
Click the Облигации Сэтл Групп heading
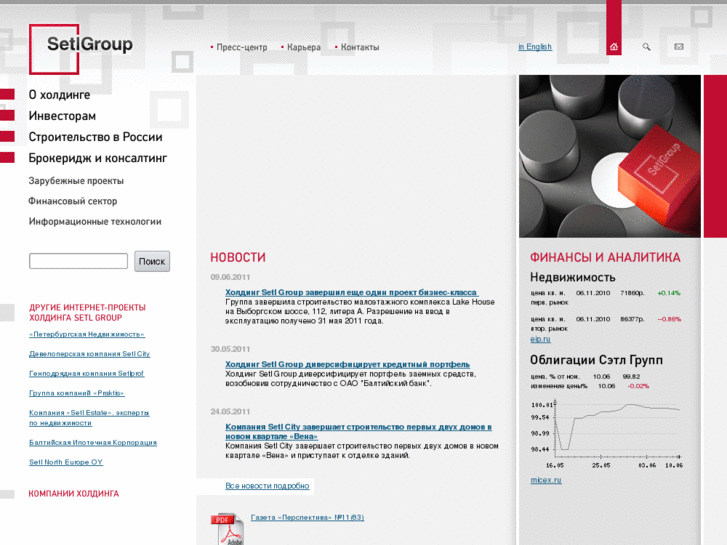[596, 360]
